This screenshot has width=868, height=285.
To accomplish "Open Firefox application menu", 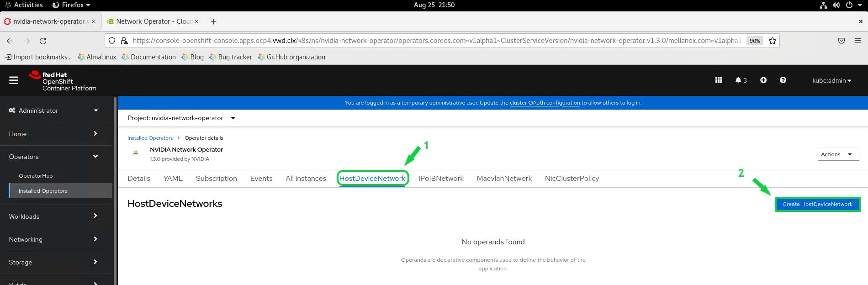I will coord(858,41).
